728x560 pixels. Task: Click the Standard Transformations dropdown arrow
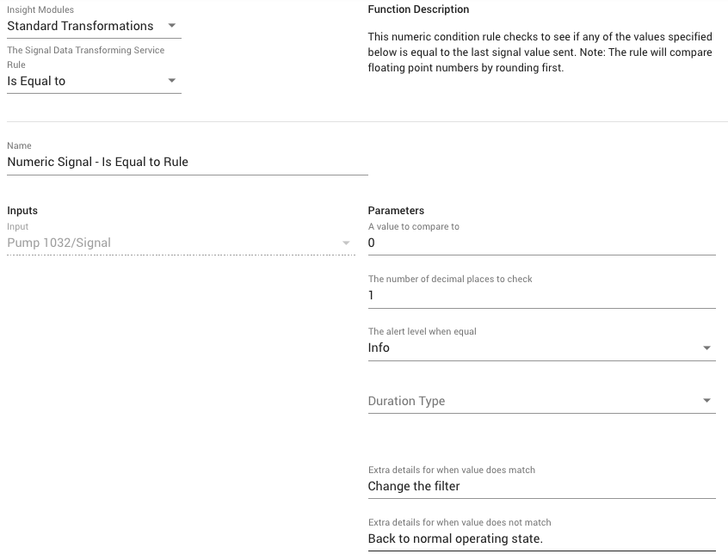point(170,26)
